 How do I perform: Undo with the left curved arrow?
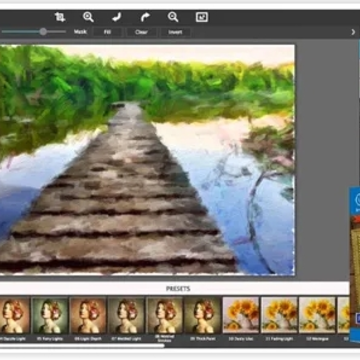coord(117,17)
